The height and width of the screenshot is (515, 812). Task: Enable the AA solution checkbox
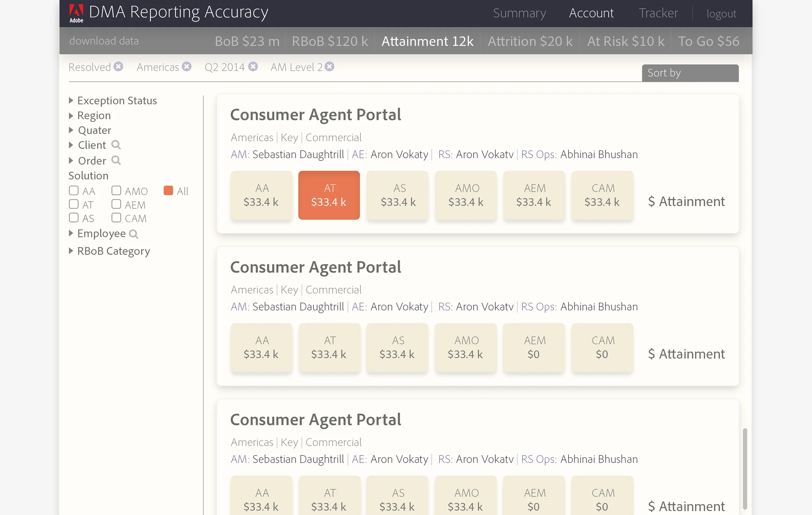tap(73, 190)
